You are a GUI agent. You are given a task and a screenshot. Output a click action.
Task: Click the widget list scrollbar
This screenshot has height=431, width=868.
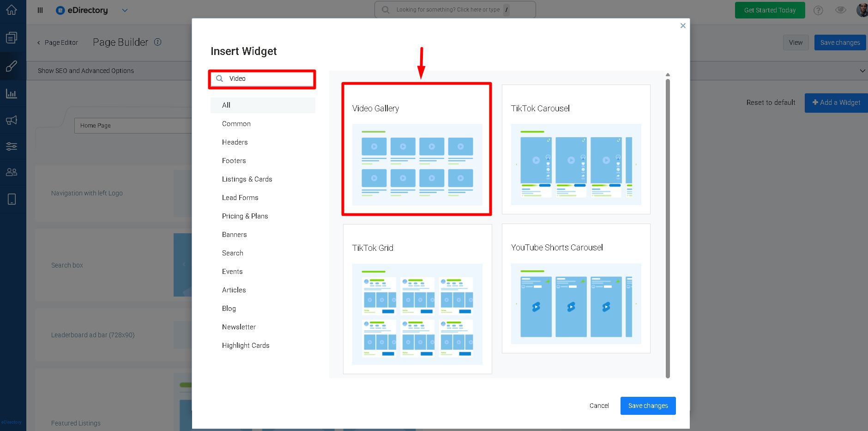668,229
